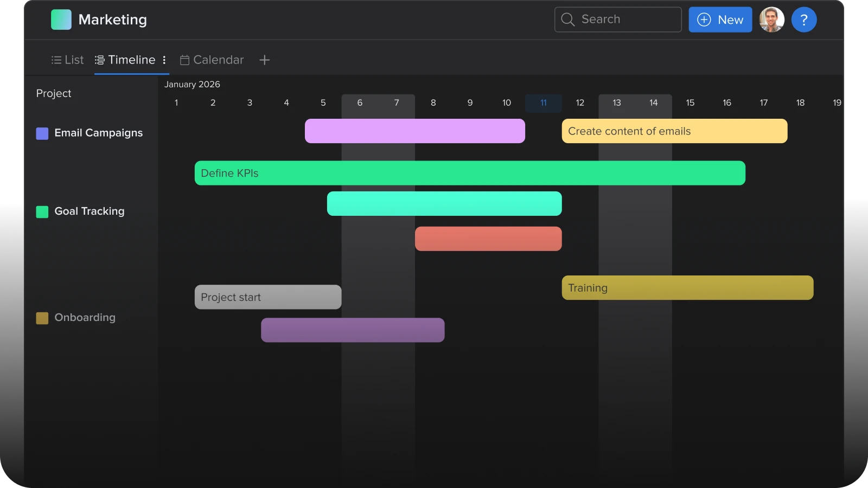Screen dimensions: 868x488
Task: Select the highlighted date 11 in header
Action: (x=543, y=103)
